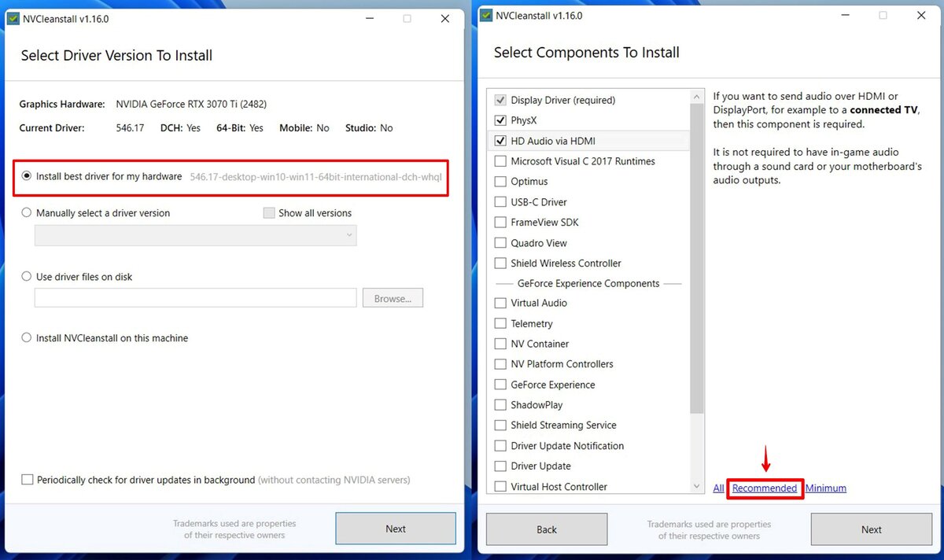Click NVCleanstall app icon in left window title bar
944x560 pixels.
click(13, 19)
